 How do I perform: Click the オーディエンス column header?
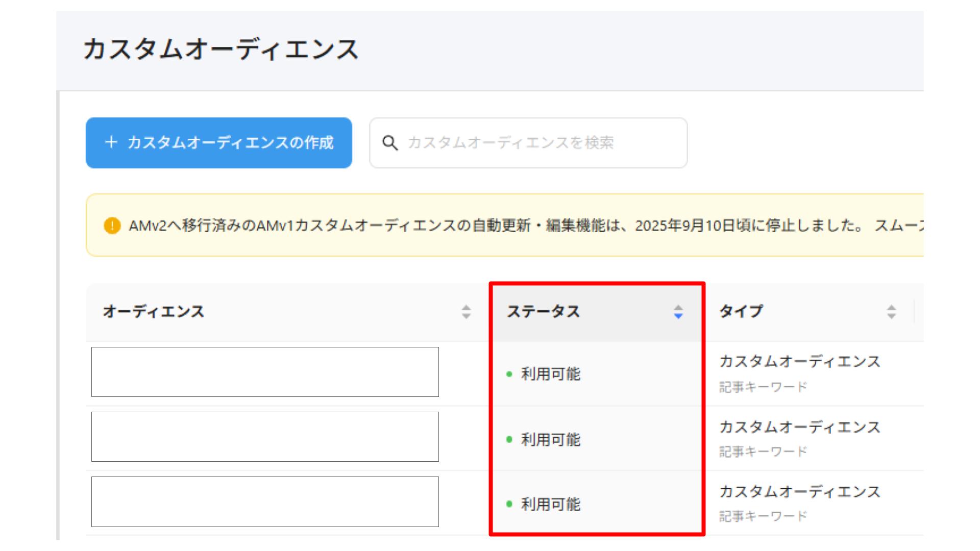point(153,312)
